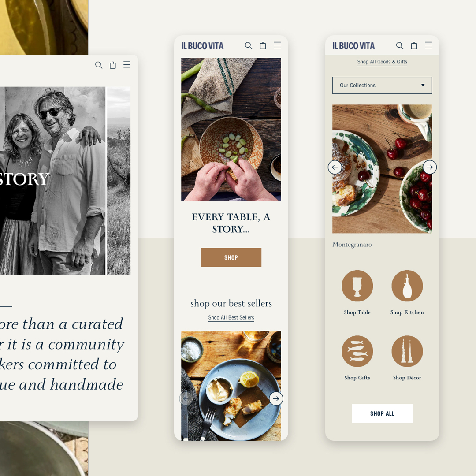Click the search icon in the right mockup
Screen dimensions: 476x476
[399, 45]
